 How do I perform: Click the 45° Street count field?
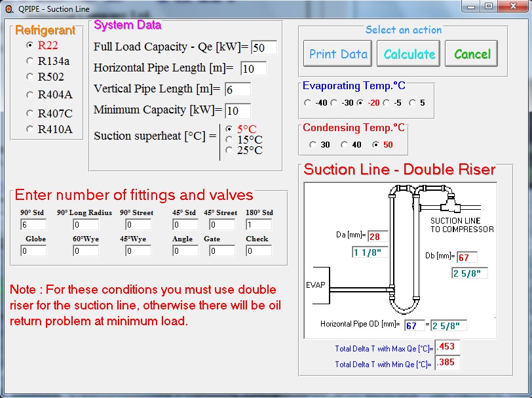[222, 224]
